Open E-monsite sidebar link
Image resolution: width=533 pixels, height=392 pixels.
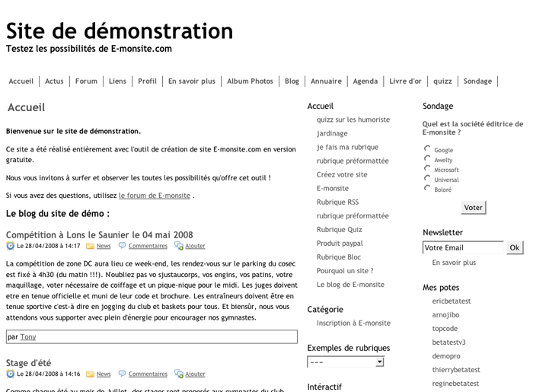coord(333,188)
